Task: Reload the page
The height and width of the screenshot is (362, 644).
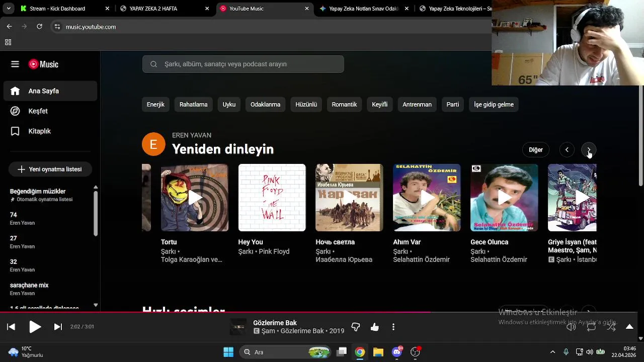Action: (x=39, y=27)
